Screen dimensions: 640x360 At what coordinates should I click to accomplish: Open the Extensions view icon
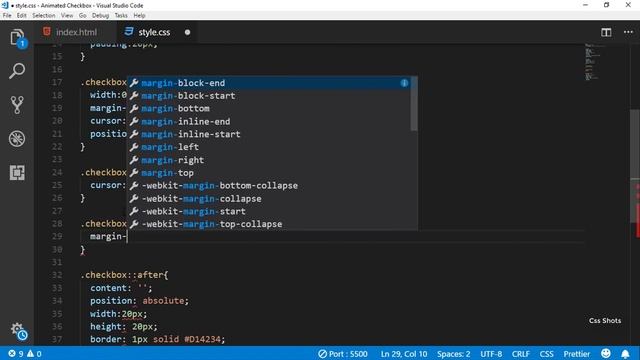[17, 173]
